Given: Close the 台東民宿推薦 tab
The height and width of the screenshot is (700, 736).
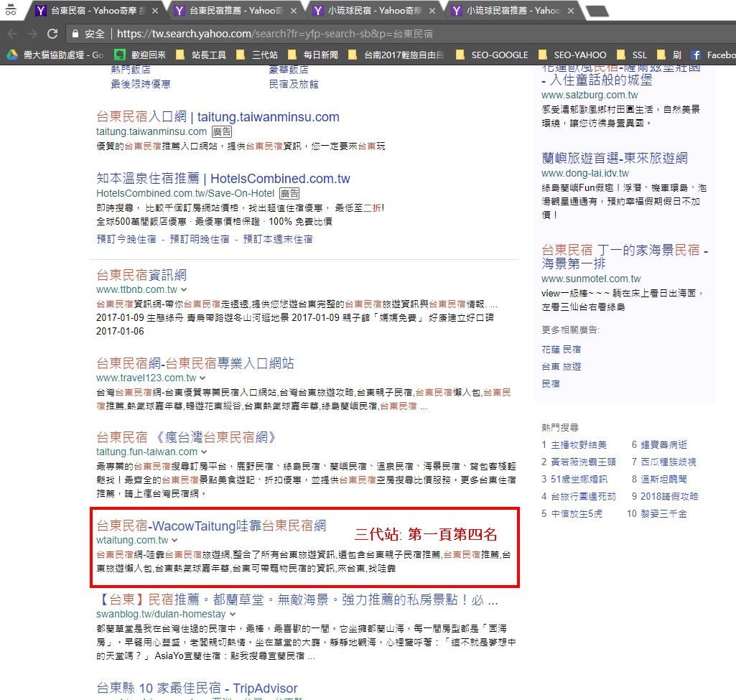Looking at the screenshot, I should pos(294,11).
